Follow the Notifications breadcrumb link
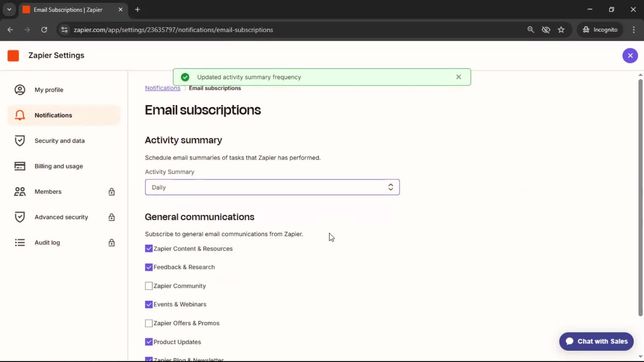 163,88
